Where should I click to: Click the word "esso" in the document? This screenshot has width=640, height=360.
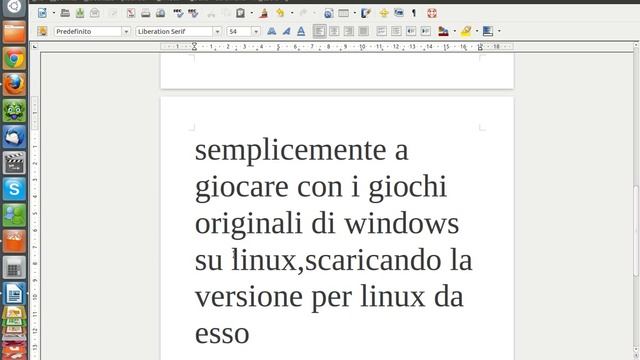point(222,335)
